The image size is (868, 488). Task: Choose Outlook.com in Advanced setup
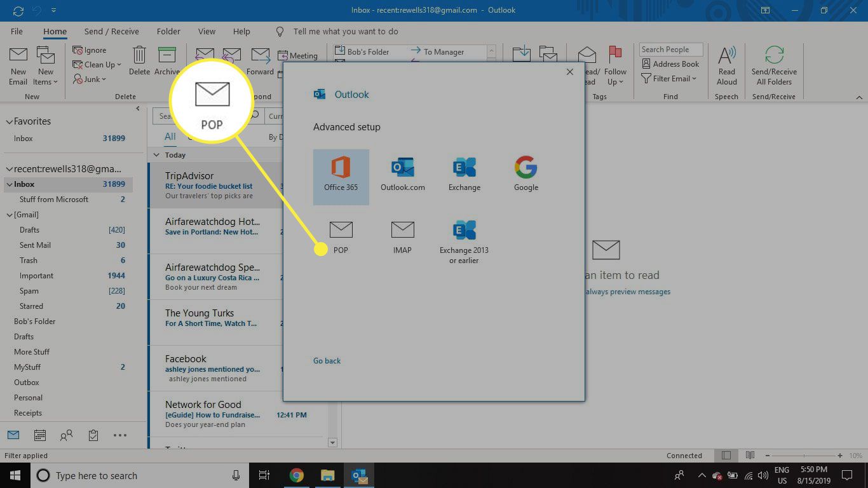402,175
